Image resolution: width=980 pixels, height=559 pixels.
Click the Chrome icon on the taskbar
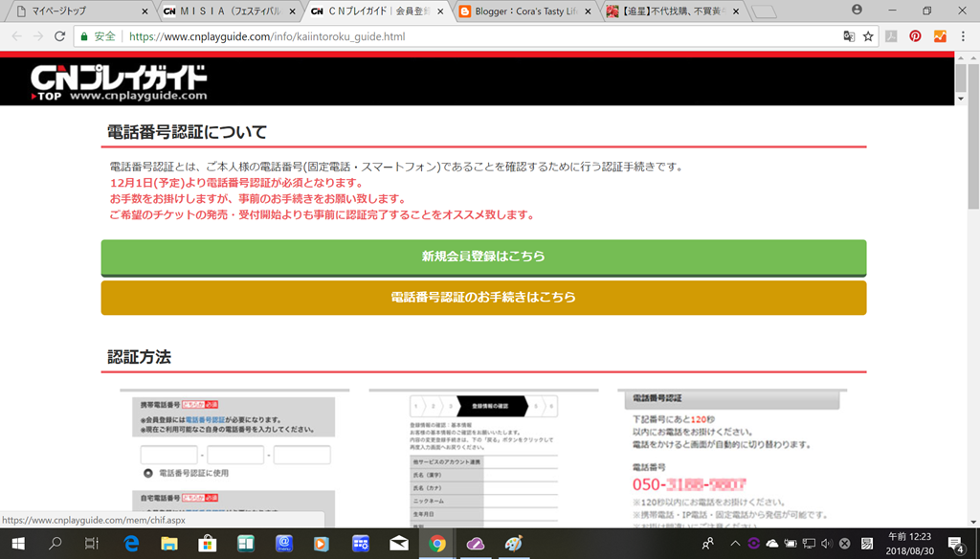pos(436,544)
